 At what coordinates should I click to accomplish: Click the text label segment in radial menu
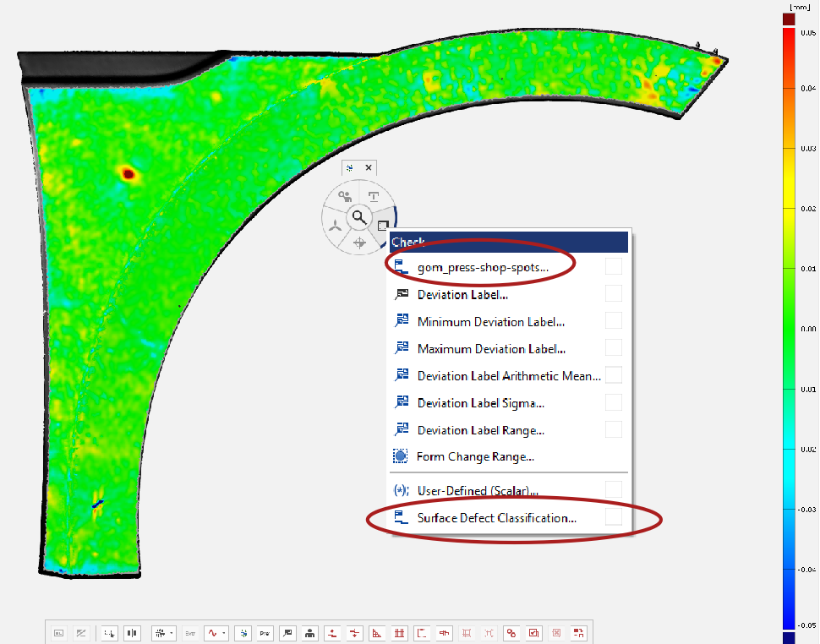tap(373, 195)
